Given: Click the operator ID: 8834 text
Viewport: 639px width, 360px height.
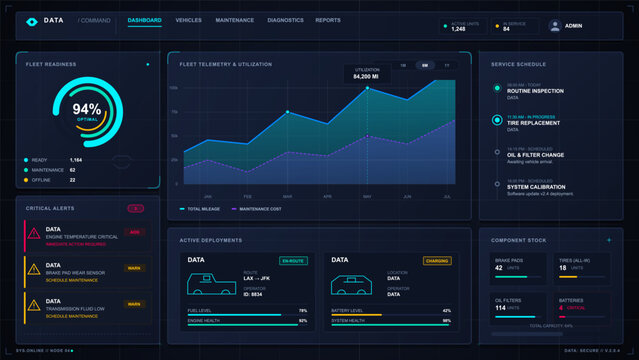Looking at the screenshot, I should pos(253,294).
